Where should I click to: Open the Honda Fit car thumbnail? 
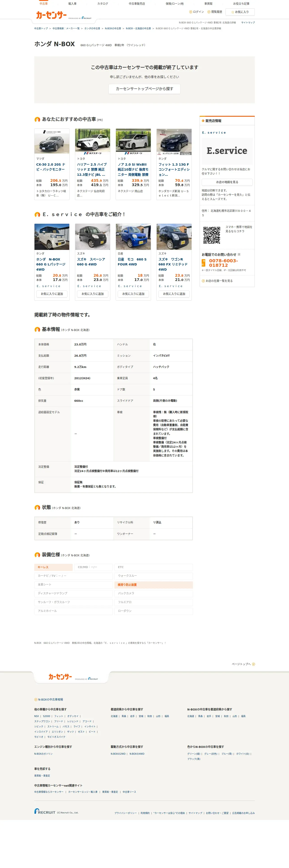pos(174,142)
